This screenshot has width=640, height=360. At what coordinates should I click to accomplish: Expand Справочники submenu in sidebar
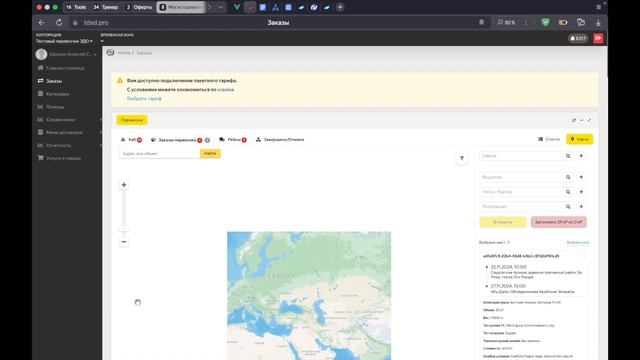click(100, 120)
